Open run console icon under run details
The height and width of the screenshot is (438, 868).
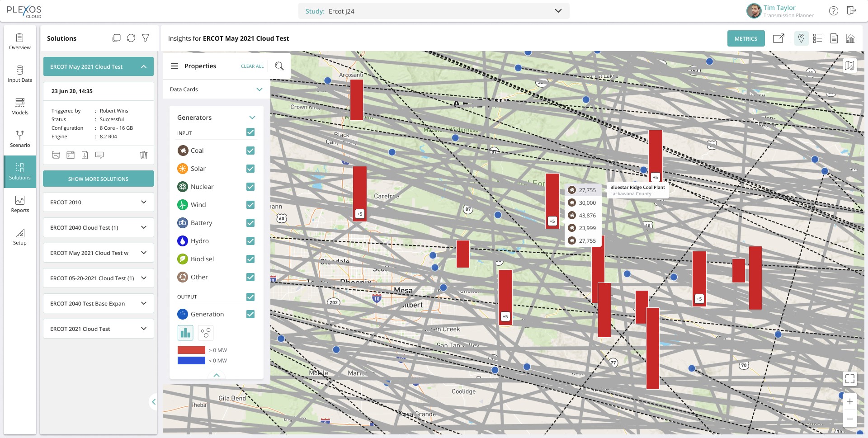pos(71,155)
